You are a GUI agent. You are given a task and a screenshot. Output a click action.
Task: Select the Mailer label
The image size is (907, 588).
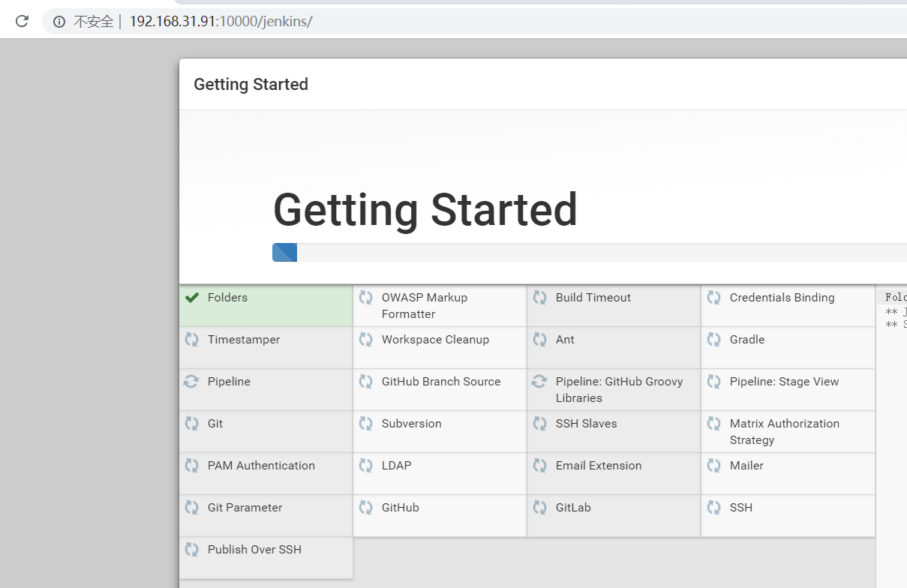coord(746,466)
